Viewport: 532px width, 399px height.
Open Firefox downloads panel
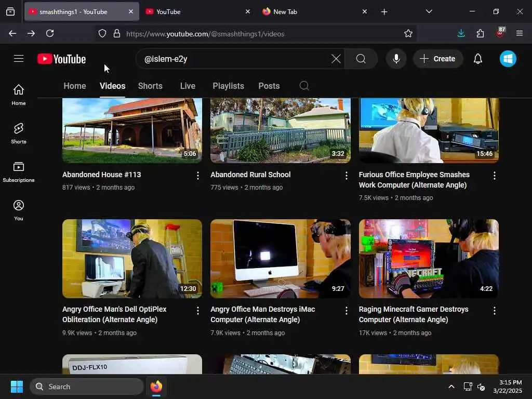tap(461, 33)
